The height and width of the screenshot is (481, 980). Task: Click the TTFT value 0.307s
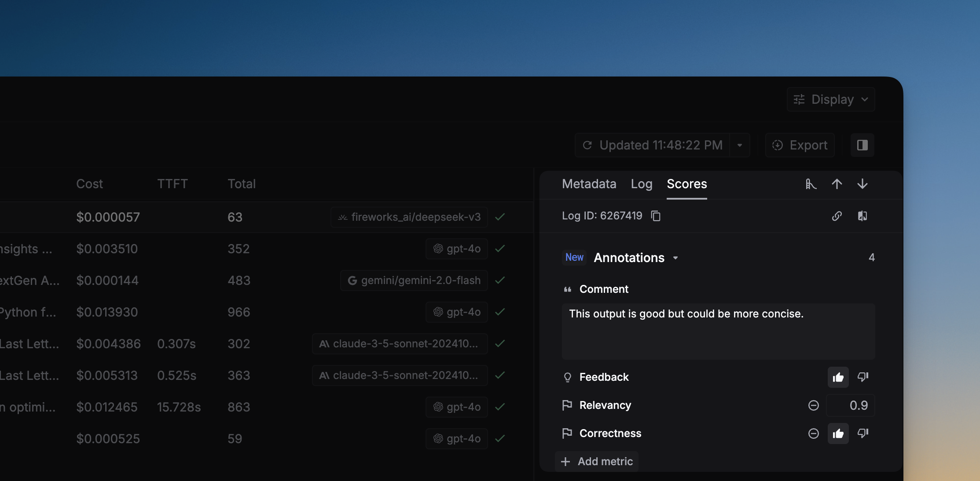click(x=176, y=344)
